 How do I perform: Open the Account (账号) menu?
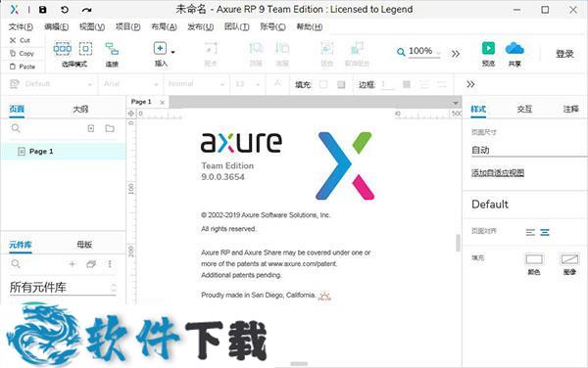272,27
